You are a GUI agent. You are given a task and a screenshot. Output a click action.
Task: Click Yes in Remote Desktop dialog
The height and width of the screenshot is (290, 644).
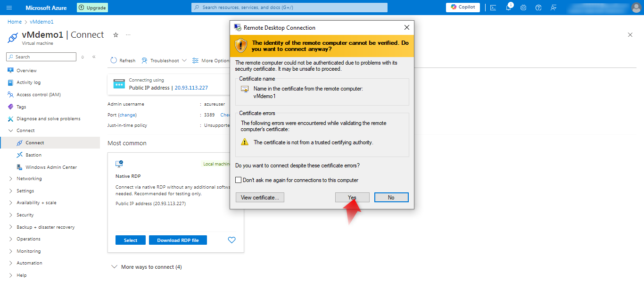coord(352,198)
